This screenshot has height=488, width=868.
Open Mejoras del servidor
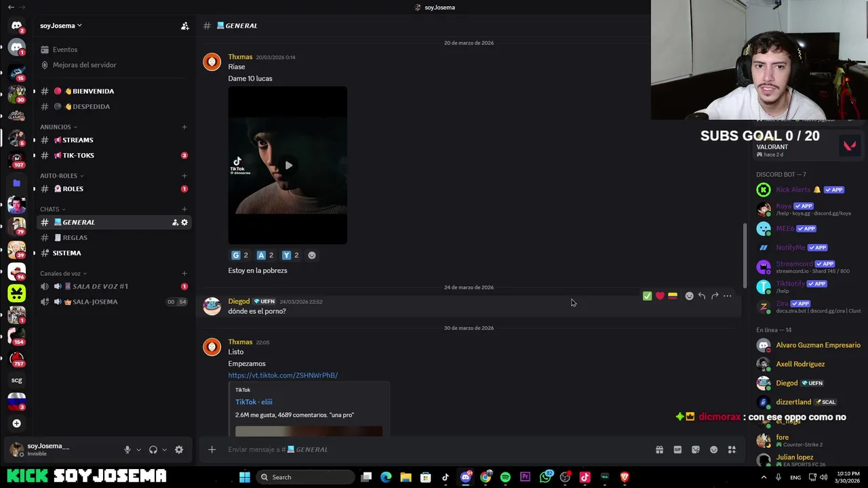tap(114, 65)
